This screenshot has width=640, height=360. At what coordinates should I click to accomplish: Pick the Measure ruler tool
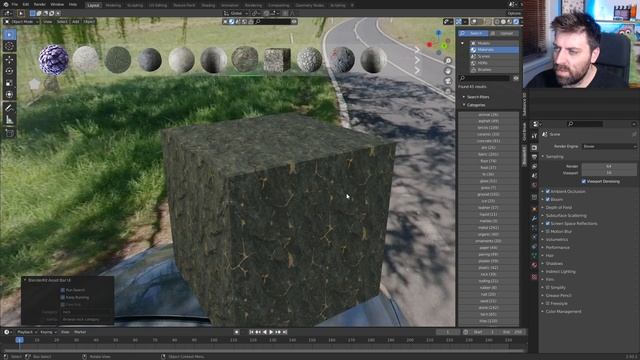point(9,120)
